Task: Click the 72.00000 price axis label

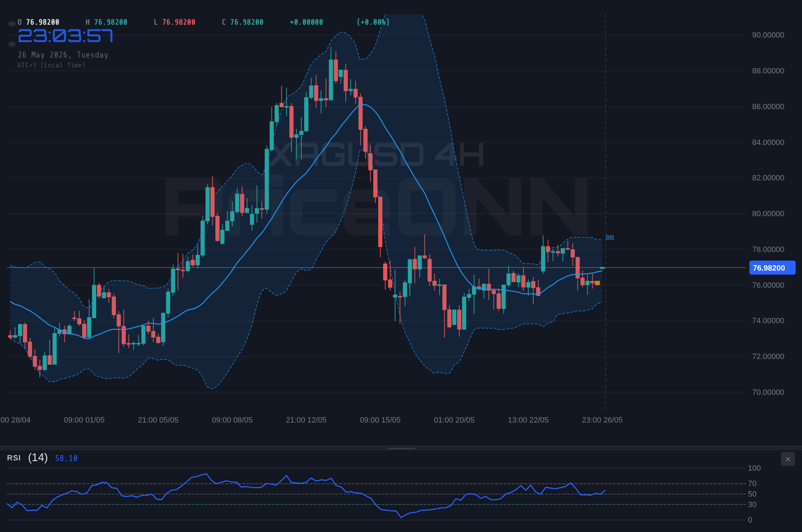Action: (768, 357)
